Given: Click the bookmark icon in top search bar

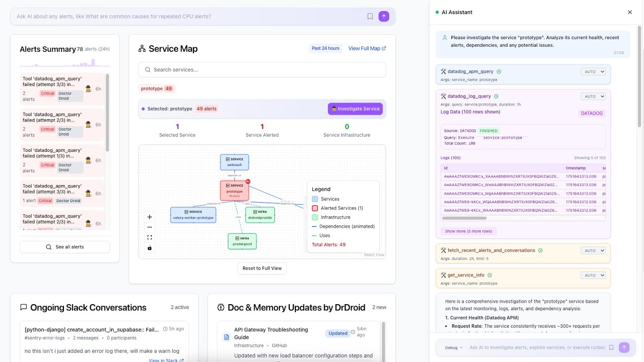Looking at the screenshot, I should coord(370,17).
